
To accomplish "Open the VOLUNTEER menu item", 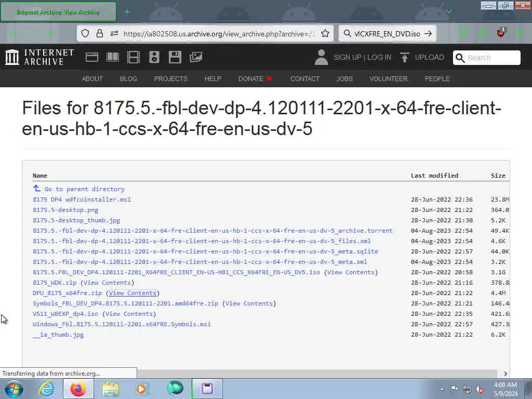I will pos(389,79).
